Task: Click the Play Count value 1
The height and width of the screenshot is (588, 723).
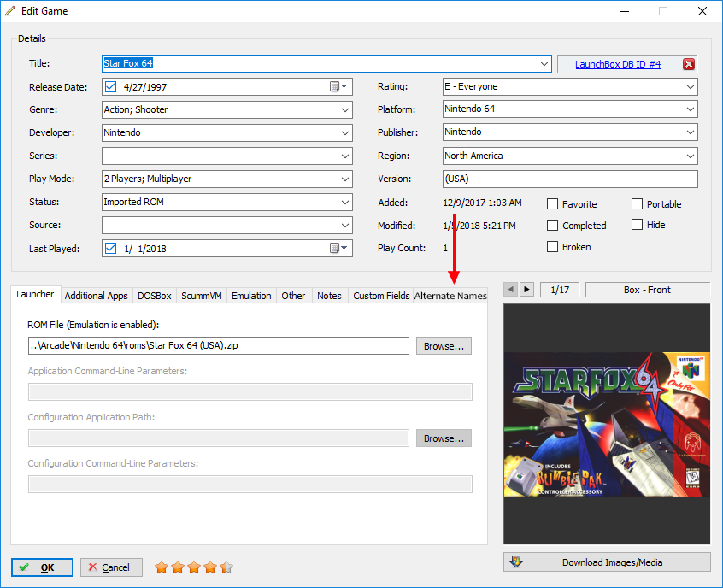Action: 445,248
